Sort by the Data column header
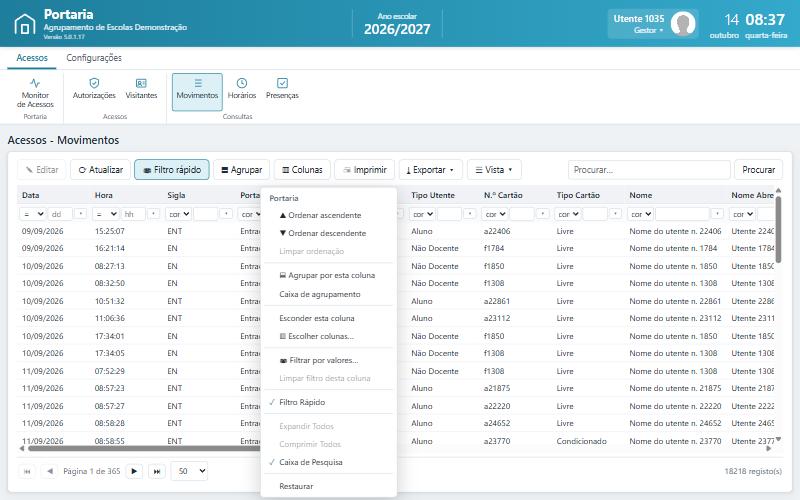800x500 pixels. pos(54,195)
